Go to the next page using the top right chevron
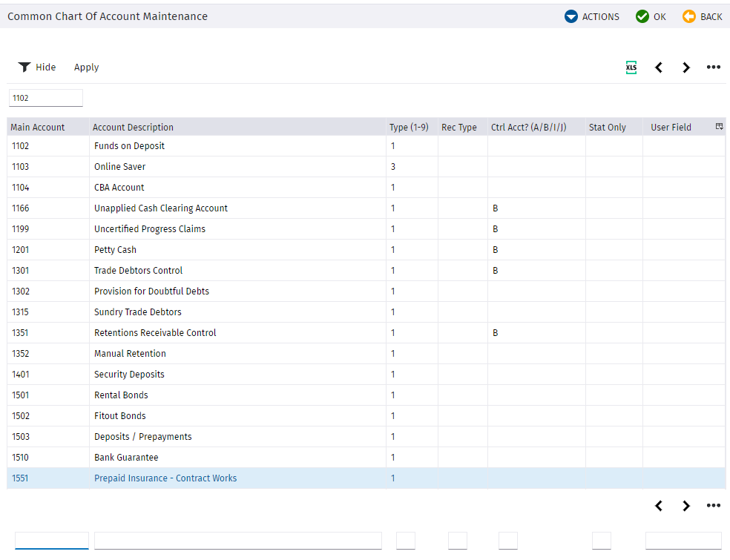Screen dimensions: 730x560 point(685,67)
